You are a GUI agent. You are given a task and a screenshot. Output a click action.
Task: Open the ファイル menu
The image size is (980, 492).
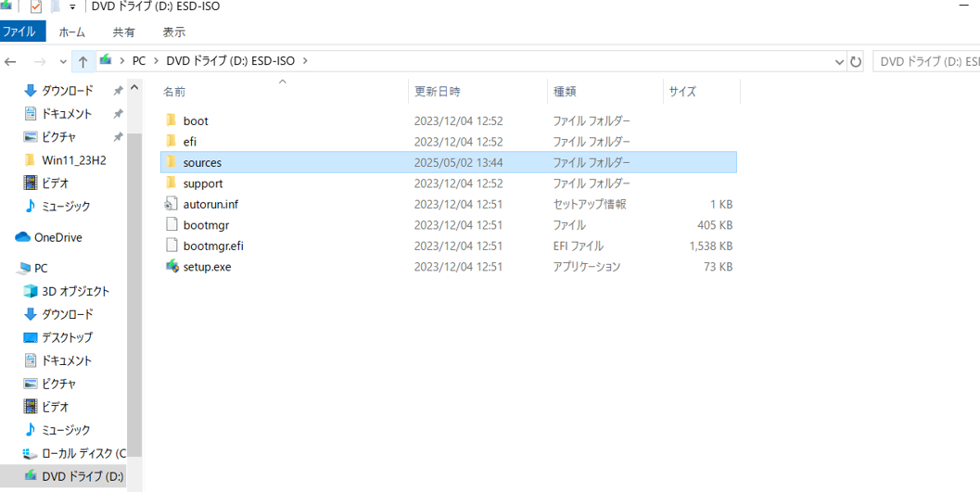coord(23,32)
